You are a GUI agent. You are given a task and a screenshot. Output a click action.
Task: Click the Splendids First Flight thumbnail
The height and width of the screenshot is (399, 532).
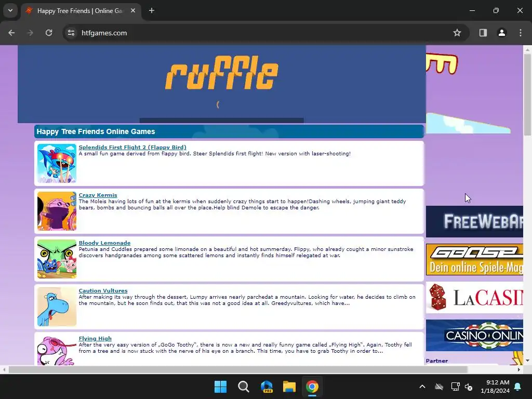tap(57, 164)
